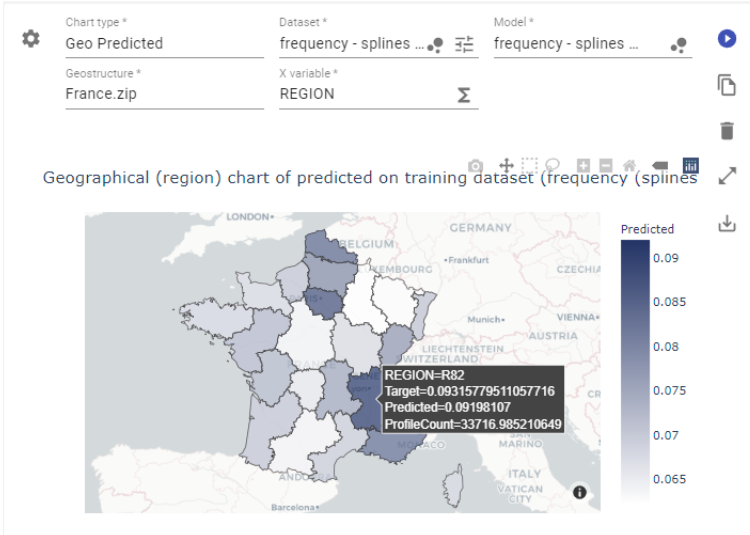Download plot as PNG camera icon
This screenshot has width=750, height=535.
(x=476, y=165)
